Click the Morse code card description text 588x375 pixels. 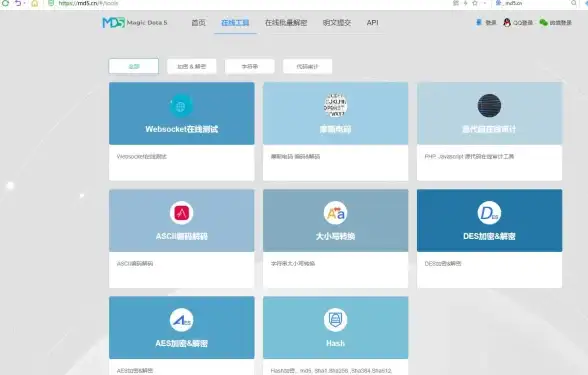[296, 156]
